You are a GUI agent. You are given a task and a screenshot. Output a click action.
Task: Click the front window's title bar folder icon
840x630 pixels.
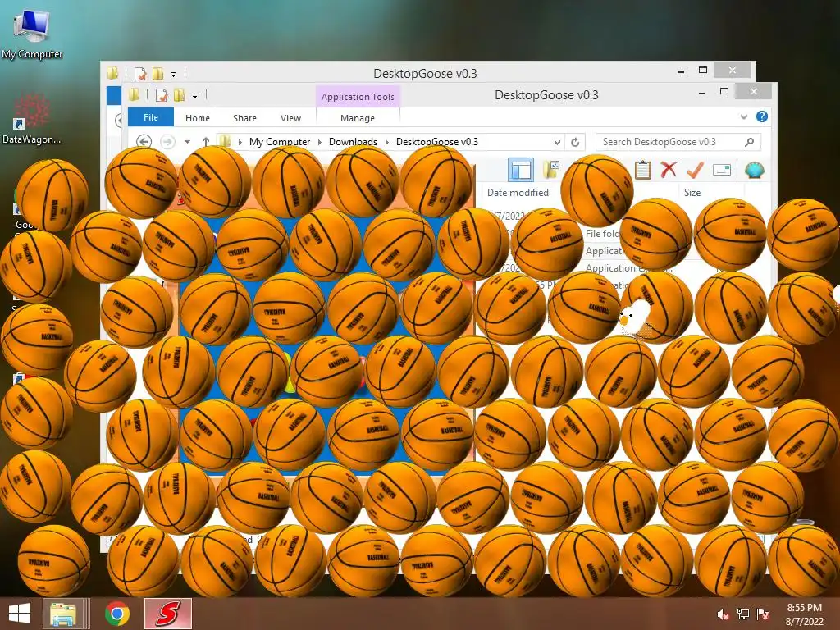tap(134, 95)
